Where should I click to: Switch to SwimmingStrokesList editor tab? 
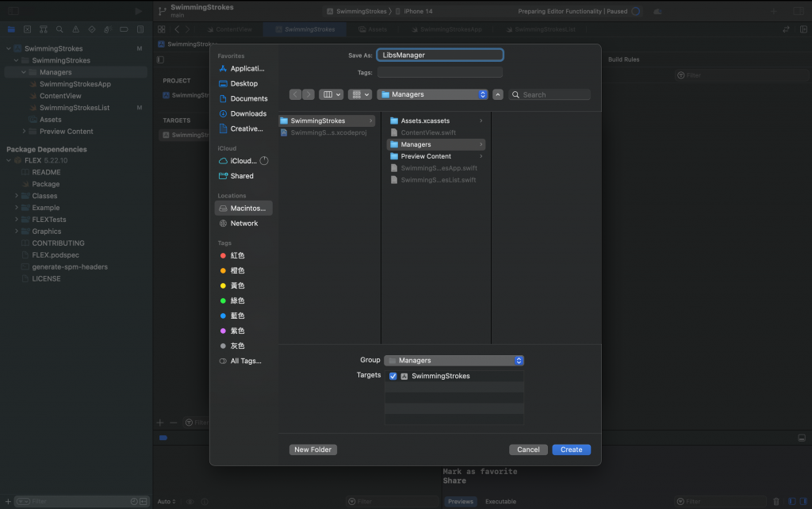point(541,29)
